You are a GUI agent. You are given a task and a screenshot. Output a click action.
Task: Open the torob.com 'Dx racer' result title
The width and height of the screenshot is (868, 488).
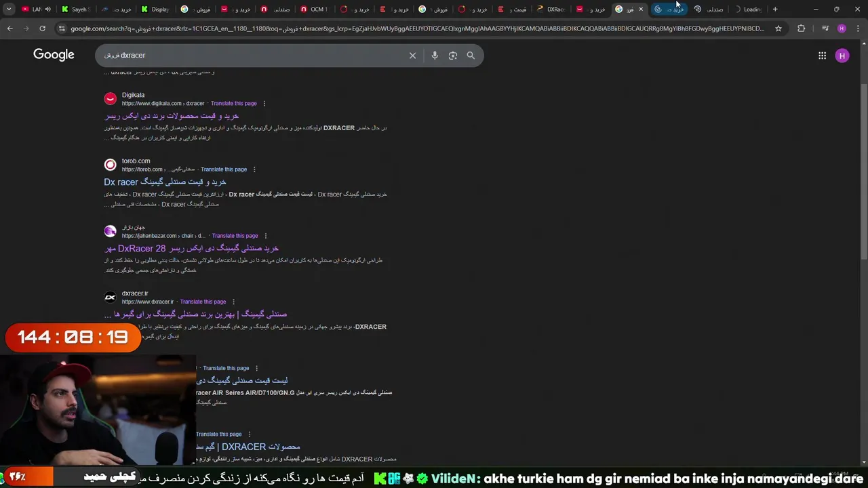[x=165, y=182]
